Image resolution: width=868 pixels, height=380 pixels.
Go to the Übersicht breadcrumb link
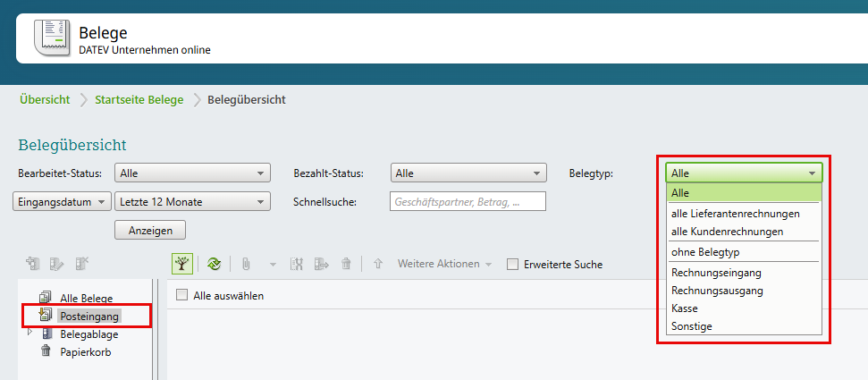pyautogui.click(x=45, y=99)
